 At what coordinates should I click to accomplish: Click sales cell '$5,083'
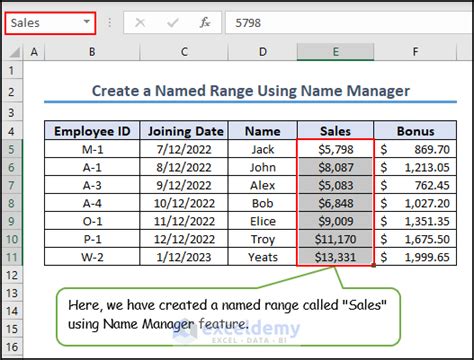[x=335, y=185]
